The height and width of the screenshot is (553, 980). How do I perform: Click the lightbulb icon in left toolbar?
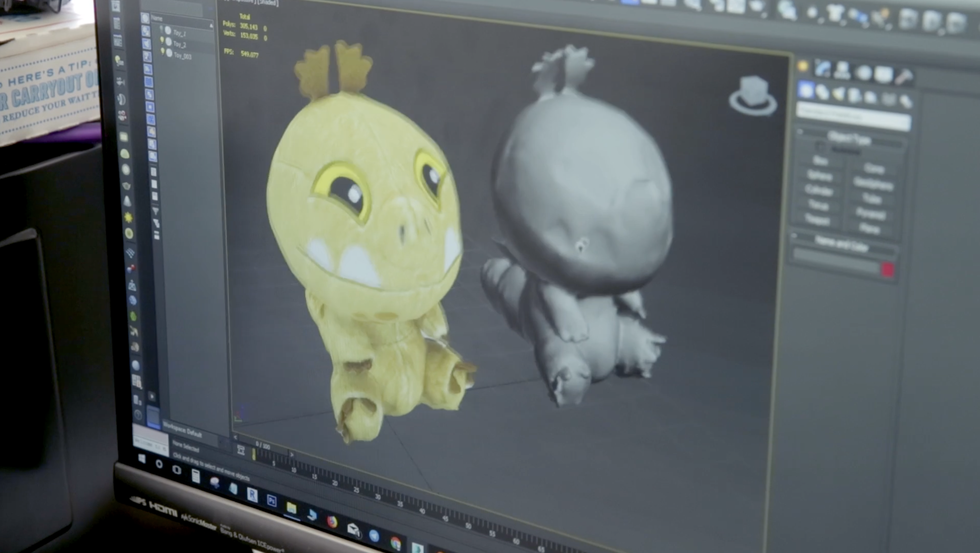coord(119,60)
